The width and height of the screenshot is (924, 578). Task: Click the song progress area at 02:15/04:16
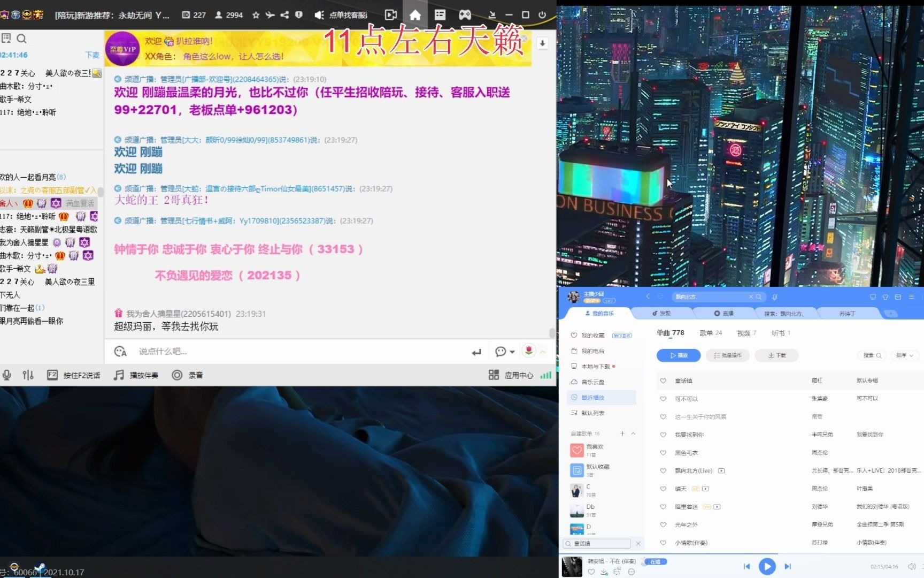click(883, 566)
